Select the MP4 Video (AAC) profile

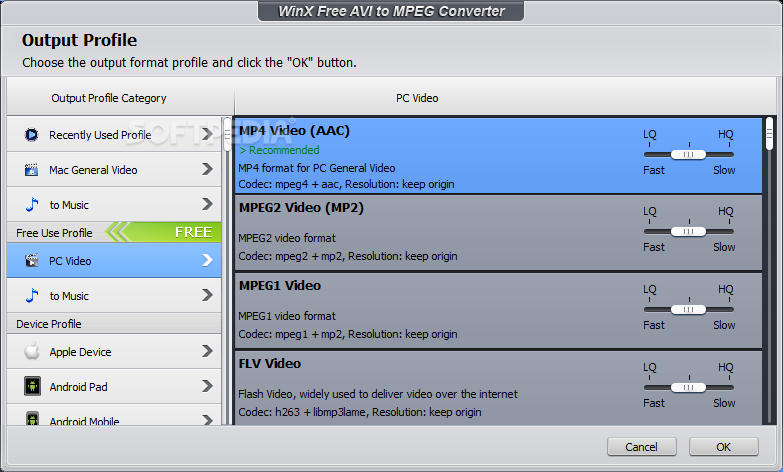[498, 155]
